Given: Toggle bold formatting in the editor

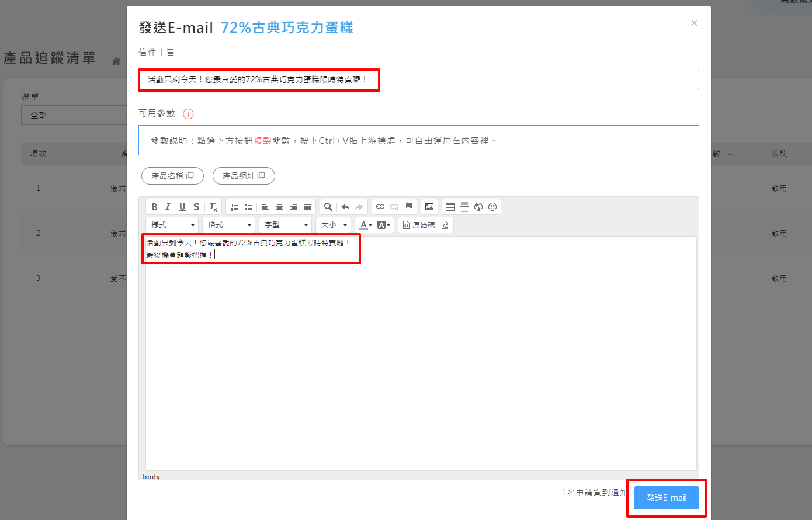Looking at the screenshot, I should (x=154, y=207).
